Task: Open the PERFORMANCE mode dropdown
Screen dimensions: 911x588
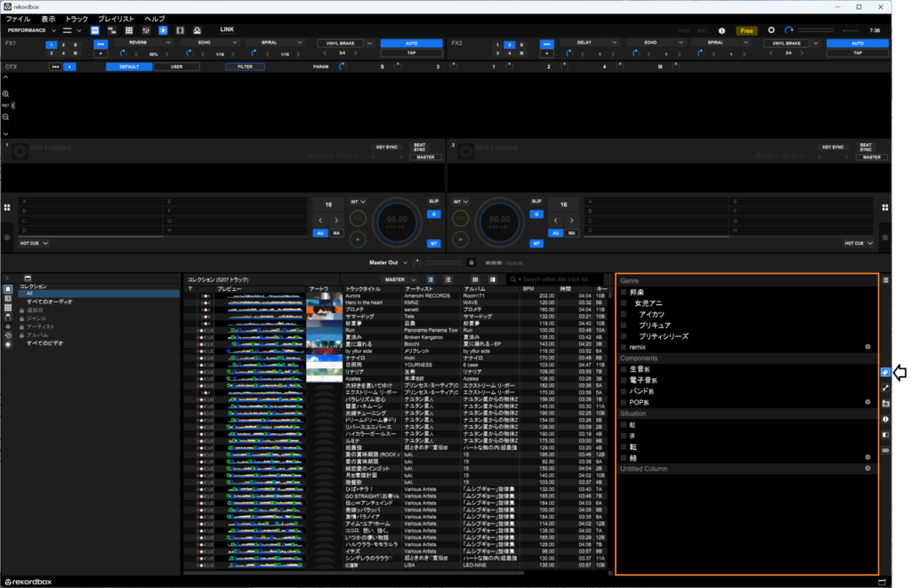Action: point(31,30)
